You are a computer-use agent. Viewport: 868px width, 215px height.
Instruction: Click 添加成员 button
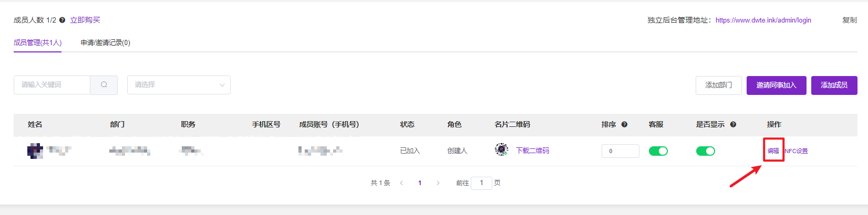pyautogui.click(x=834, y=85)
